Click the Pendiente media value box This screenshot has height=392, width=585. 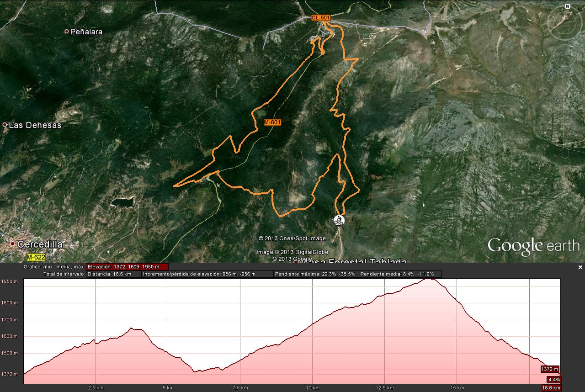pyautogui.click(x=400, y=274)
